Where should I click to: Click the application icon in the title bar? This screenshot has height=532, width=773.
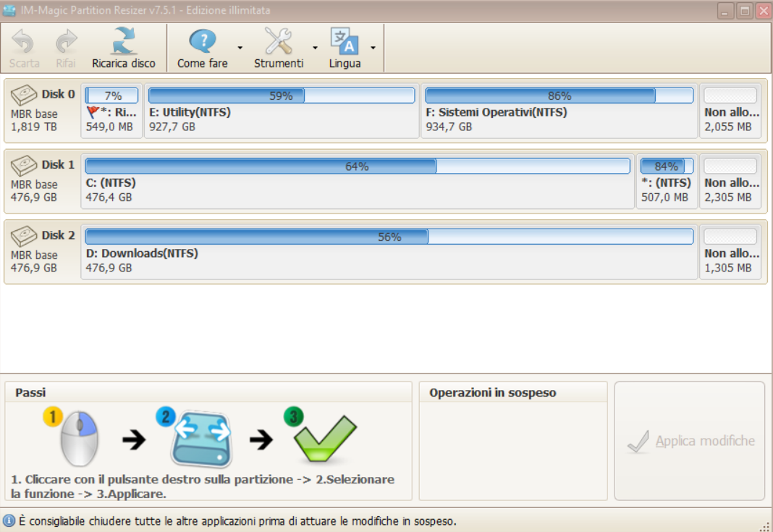tap(9, 10)
